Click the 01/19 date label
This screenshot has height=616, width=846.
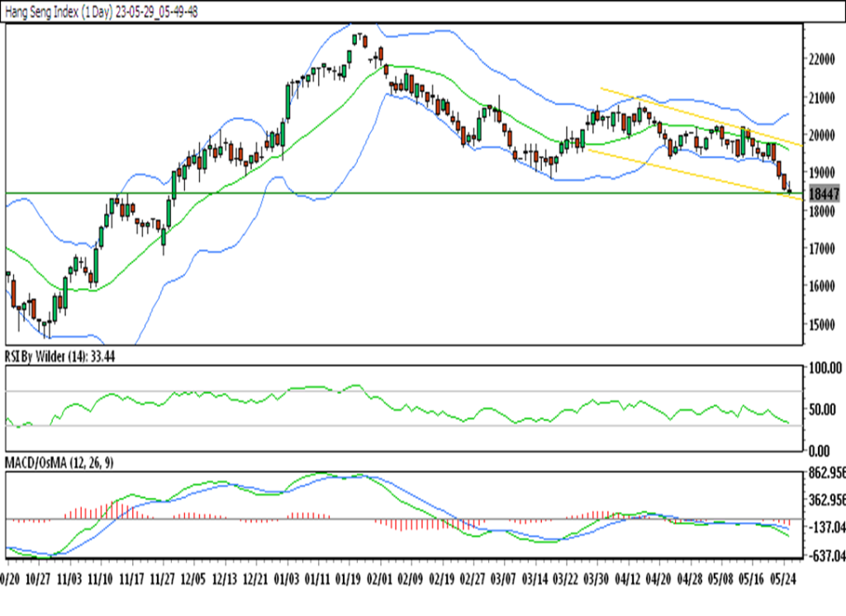tap(348, 580)
